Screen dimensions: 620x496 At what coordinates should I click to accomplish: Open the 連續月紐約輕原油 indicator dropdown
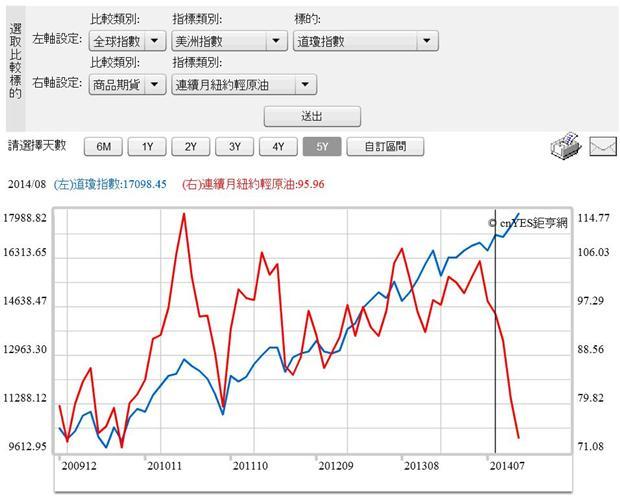point(244,84)
